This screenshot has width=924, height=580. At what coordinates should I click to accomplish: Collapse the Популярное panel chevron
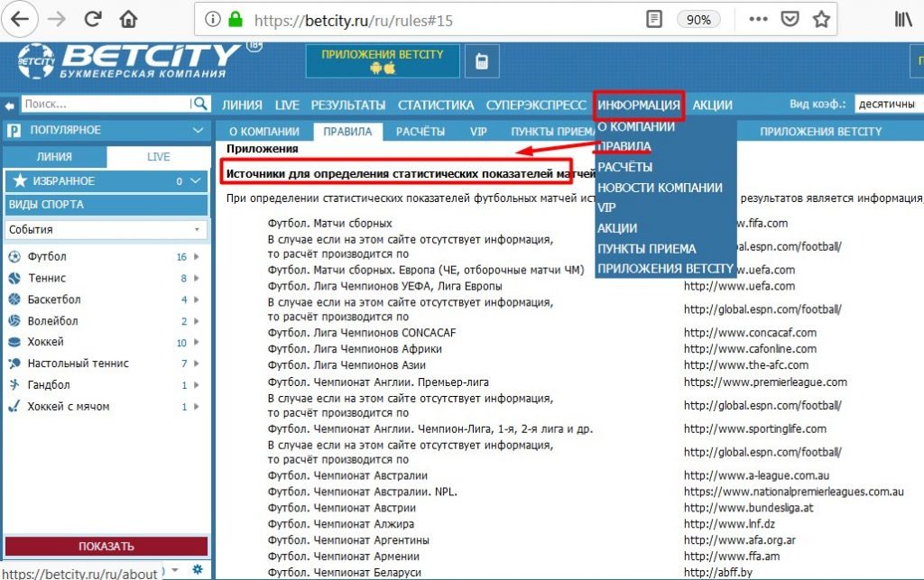click(198, 130)
